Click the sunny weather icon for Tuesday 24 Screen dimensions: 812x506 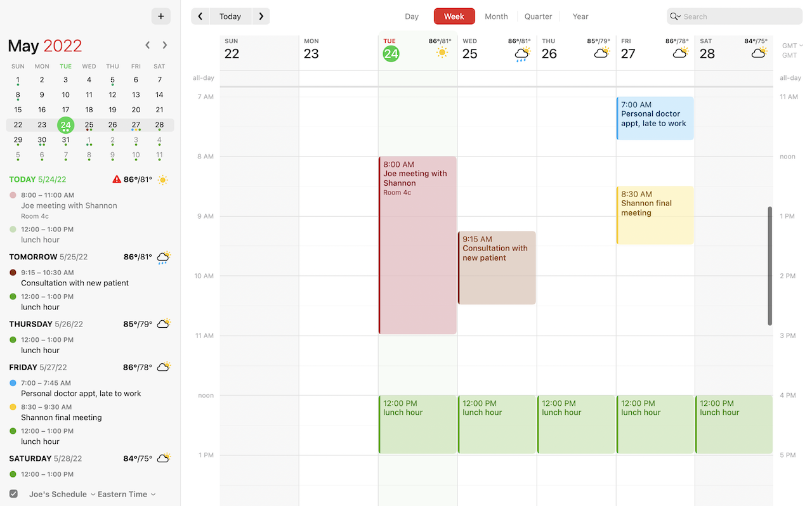tap(442, 53)
